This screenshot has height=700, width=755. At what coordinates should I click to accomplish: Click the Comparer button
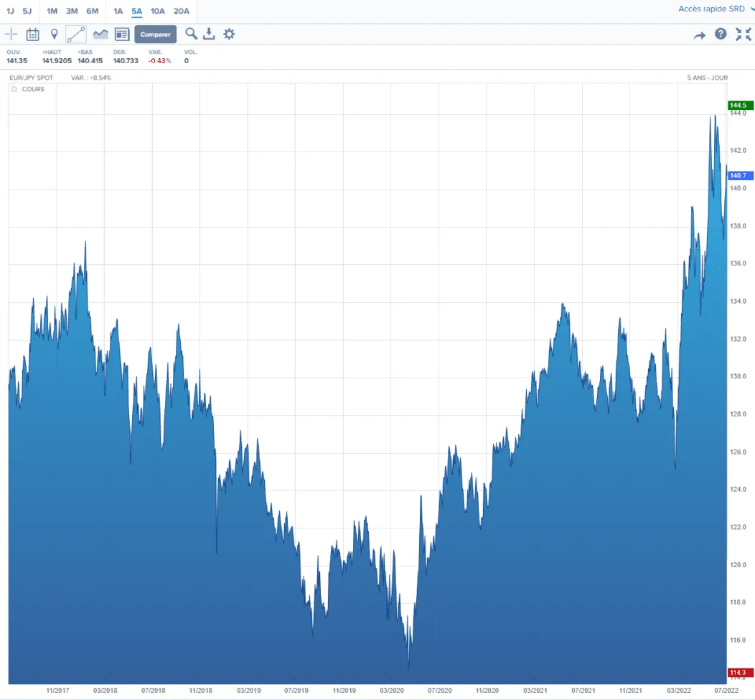click(155, 34)
